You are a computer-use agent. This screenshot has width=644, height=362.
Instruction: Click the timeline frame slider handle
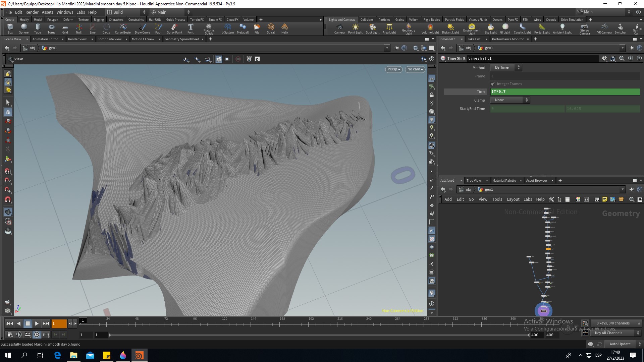[x=83, y=320]
